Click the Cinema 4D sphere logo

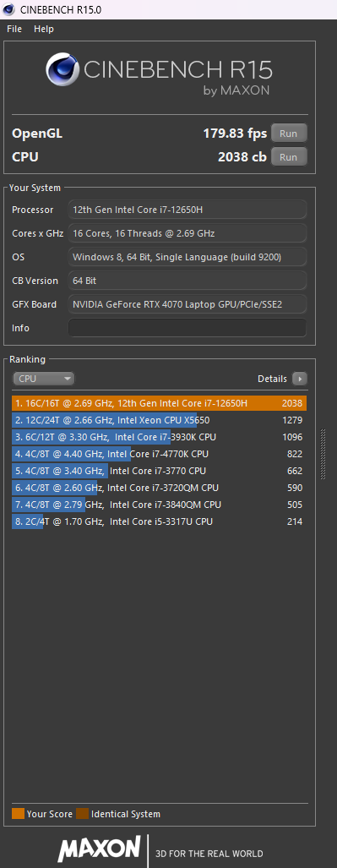63,71
